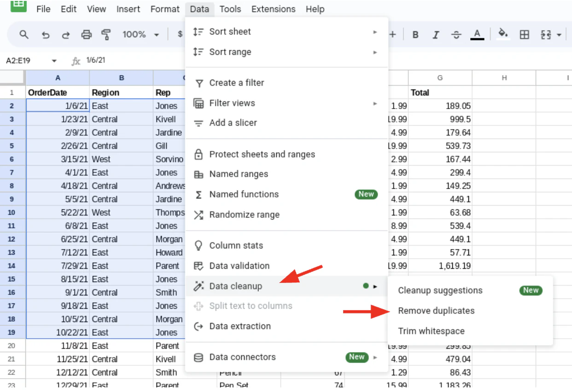The height and width of the screenshot is (392, 572).
Task: Click the Data menu heading
Action: point(199,9)
